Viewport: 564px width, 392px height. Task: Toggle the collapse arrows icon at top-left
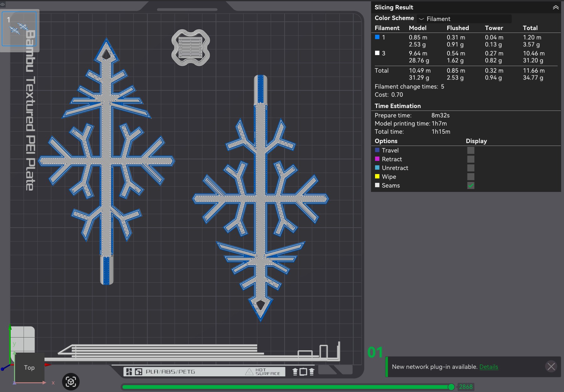click(x=3, y=4)
